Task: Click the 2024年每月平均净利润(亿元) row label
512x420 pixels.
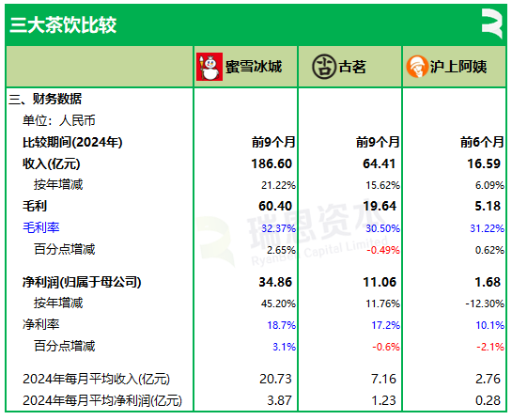Action: tap(102, 400)
